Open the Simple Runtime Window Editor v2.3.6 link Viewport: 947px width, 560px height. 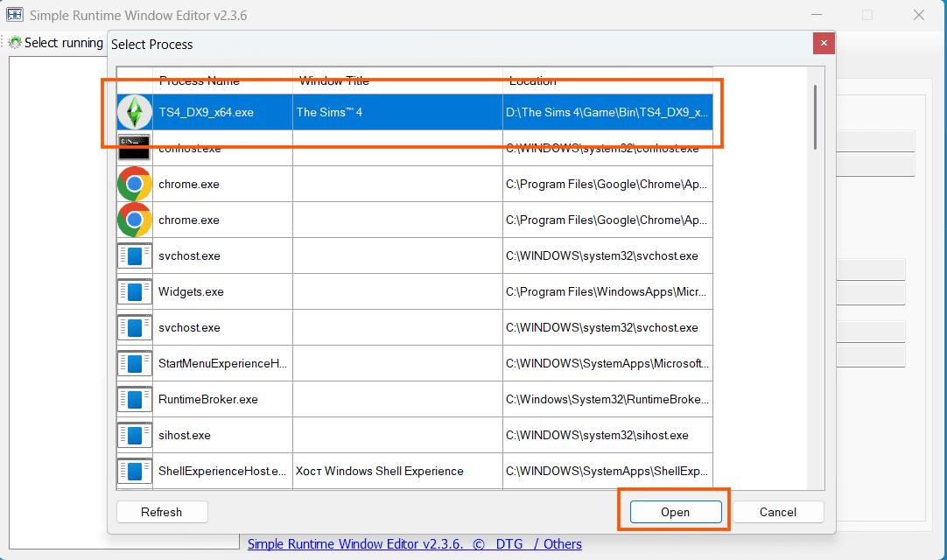point(355,544)
